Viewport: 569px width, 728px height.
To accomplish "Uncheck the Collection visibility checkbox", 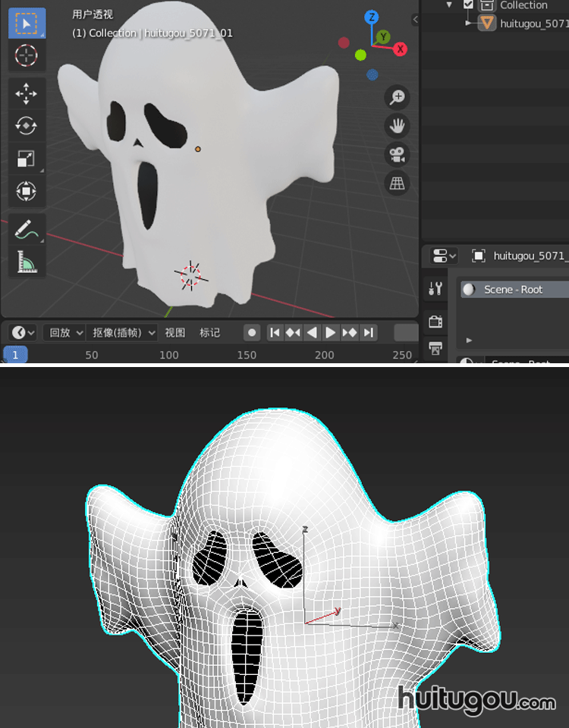I will [468, 5].
